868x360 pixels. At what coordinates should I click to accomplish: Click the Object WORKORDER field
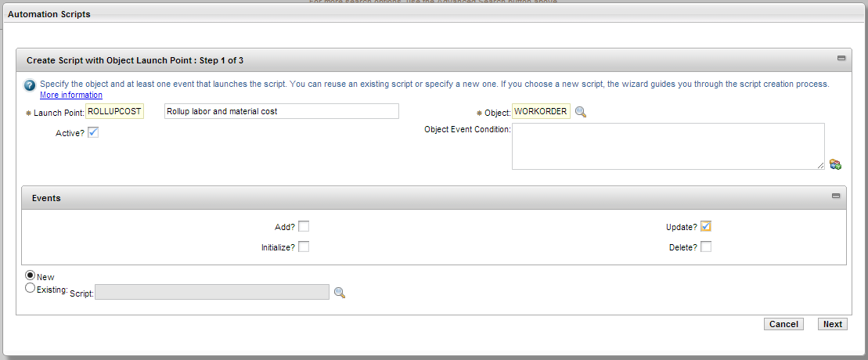pos(542,111)
